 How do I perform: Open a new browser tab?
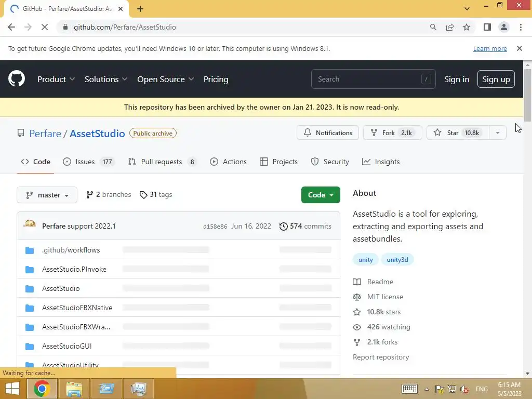(140, 9)
